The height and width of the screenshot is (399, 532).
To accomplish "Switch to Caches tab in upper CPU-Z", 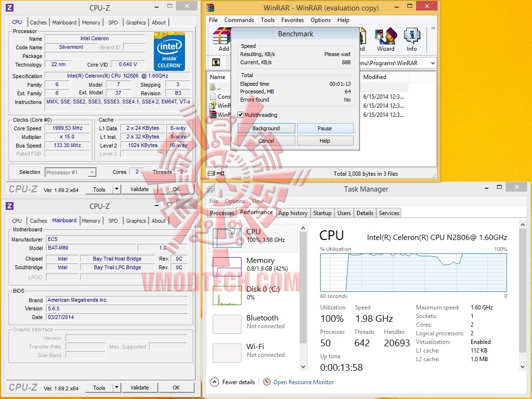I will 38,23.
